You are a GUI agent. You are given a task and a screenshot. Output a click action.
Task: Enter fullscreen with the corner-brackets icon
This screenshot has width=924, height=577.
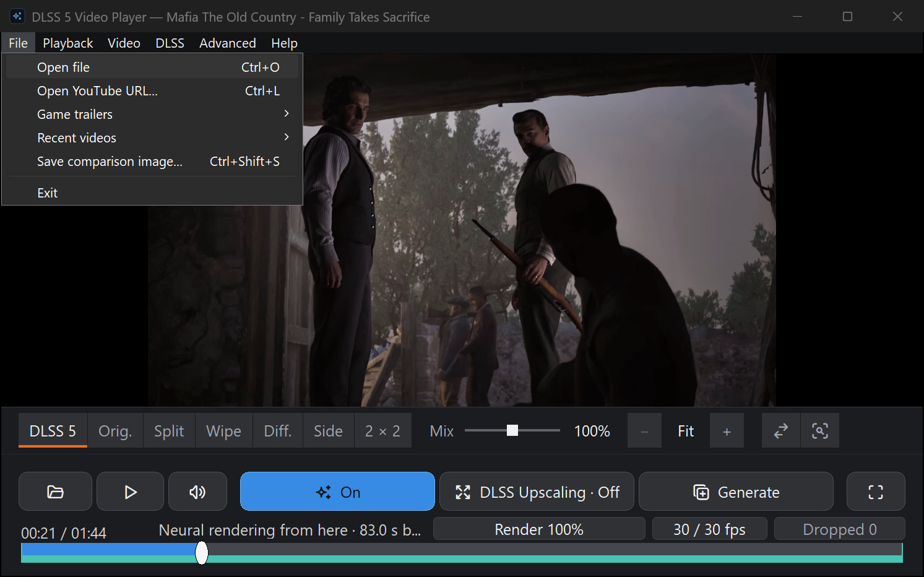click(876, 492)
